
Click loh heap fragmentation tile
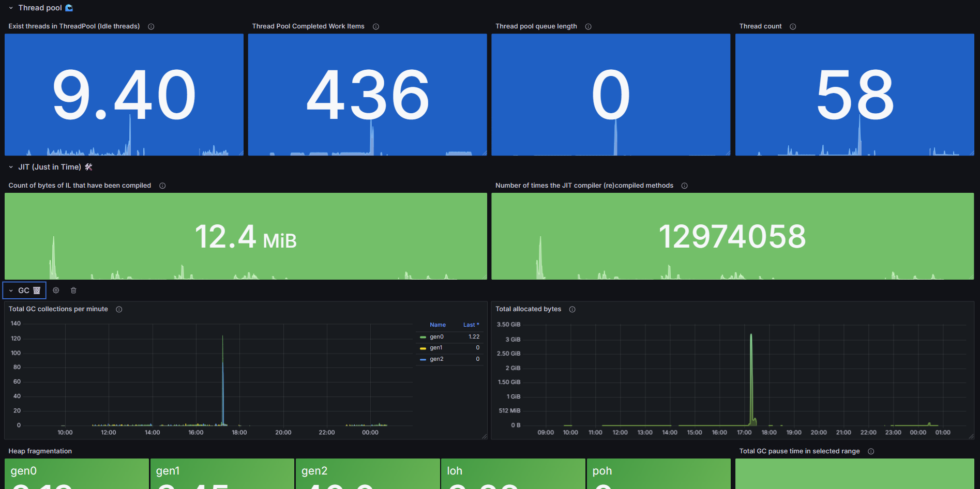[x=513, y=473]
